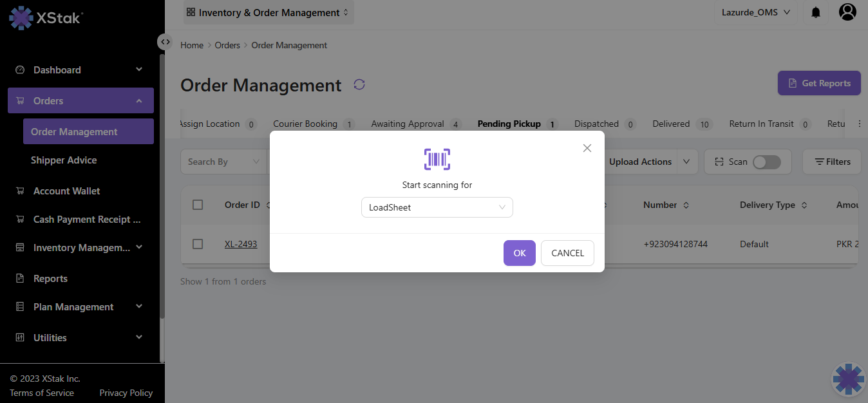This screenshot has width=868, height=403.
Task: Open the Lazurde_OMS account dropdown
Action: pos(755,12)
